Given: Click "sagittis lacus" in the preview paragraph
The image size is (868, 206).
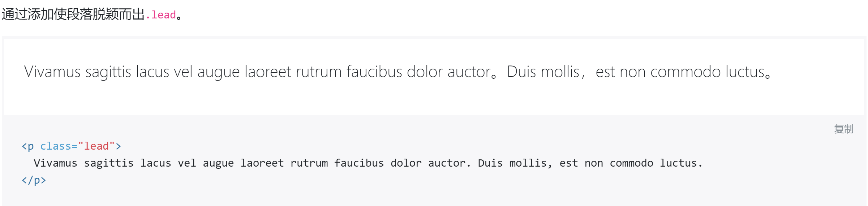Looking at the screenshot, I should coord(127,72).
